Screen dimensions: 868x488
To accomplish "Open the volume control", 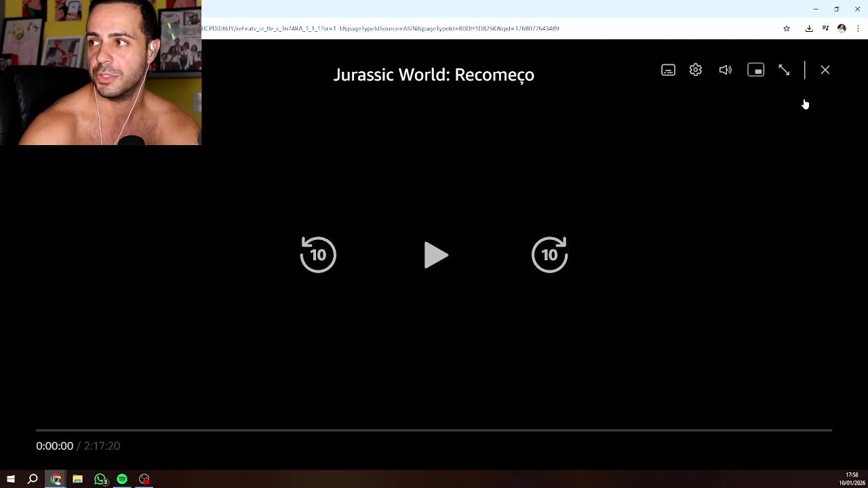I will pyautogui.click(x=726, y=70).
